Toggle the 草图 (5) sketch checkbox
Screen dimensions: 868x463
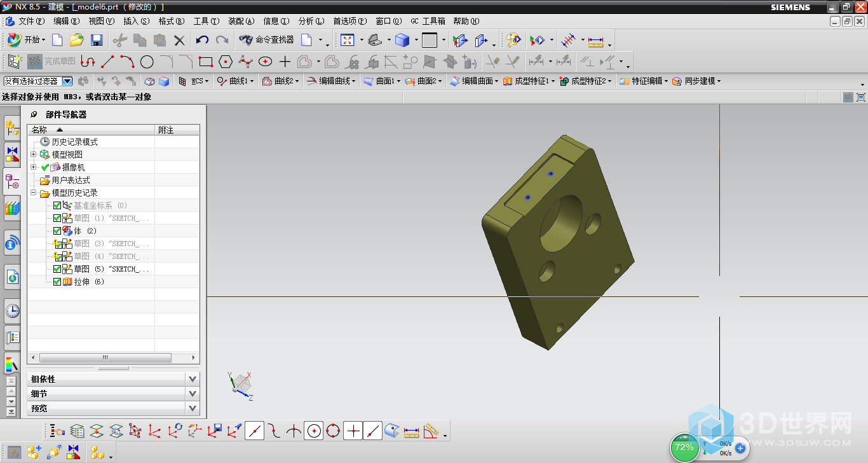point(57,269)
